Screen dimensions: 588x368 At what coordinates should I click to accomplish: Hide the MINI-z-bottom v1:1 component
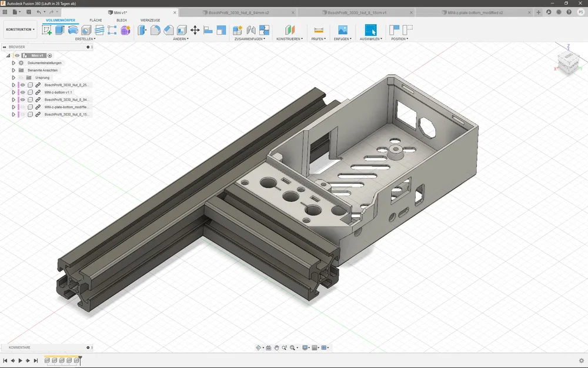22,92
